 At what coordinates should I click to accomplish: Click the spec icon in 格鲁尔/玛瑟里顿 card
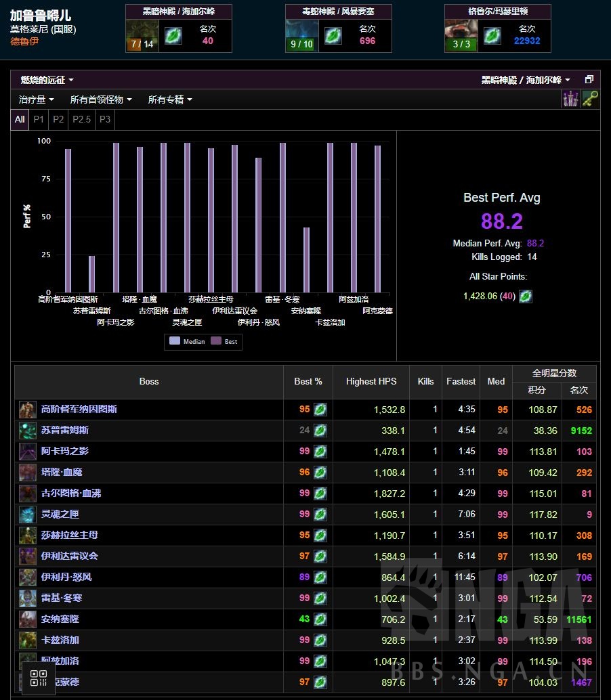pos(492,36)
